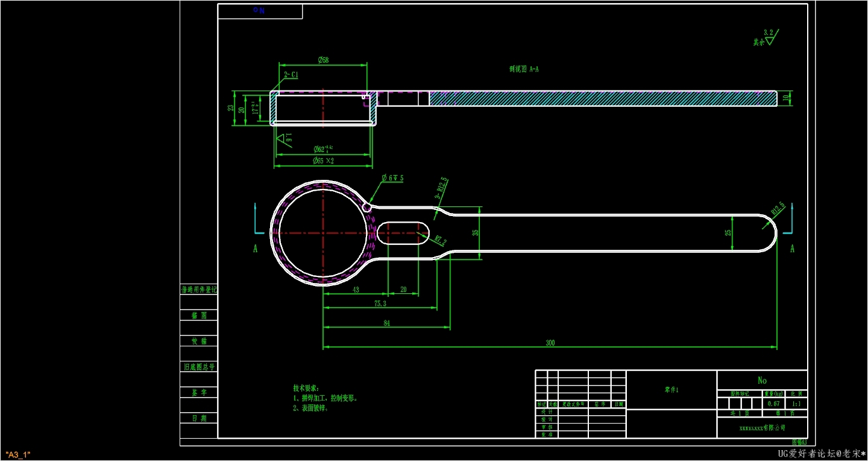Click the No cell in title block
The image size is (868, 461).
click(x=762, y=380)
